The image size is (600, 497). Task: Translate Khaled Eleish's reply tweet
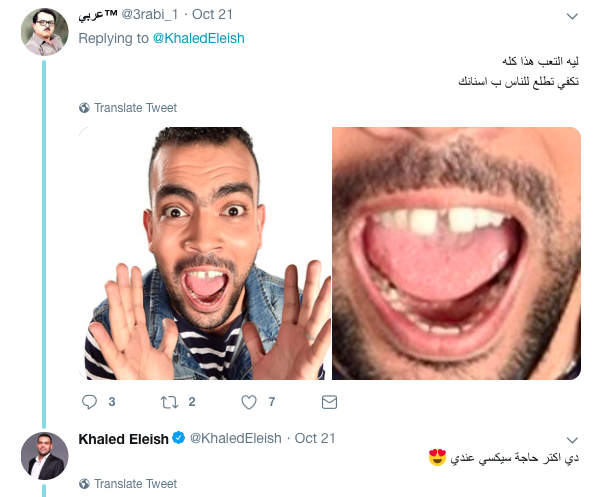click(x=135, y=484)
